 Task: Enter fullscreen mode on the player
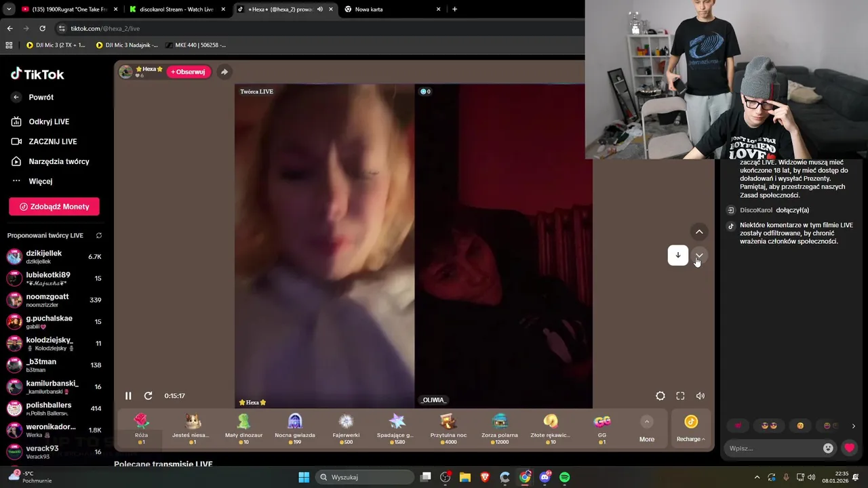point(680,396)
